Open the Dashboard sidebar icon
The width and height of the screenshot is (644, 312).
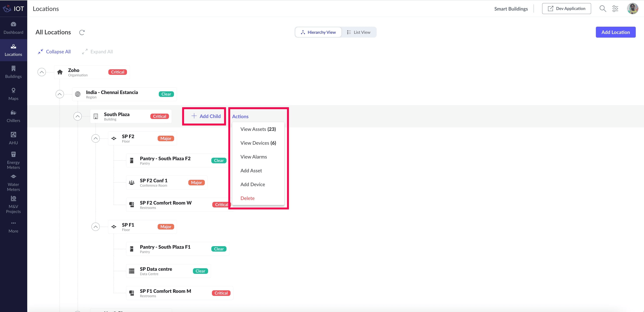tap(13, 28)
